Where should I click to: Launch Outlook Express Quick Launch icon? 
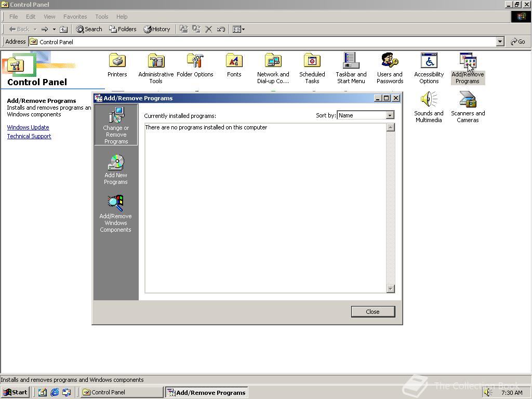66,392
